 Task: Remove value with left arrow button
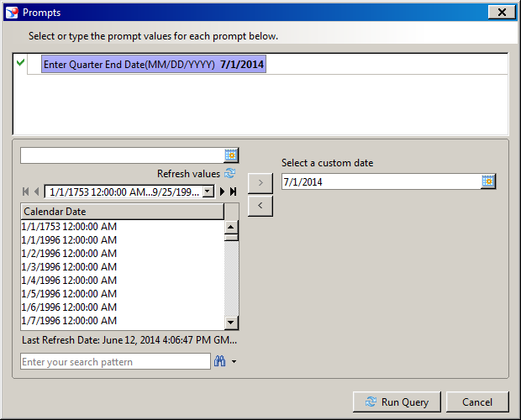coord(260,205)
